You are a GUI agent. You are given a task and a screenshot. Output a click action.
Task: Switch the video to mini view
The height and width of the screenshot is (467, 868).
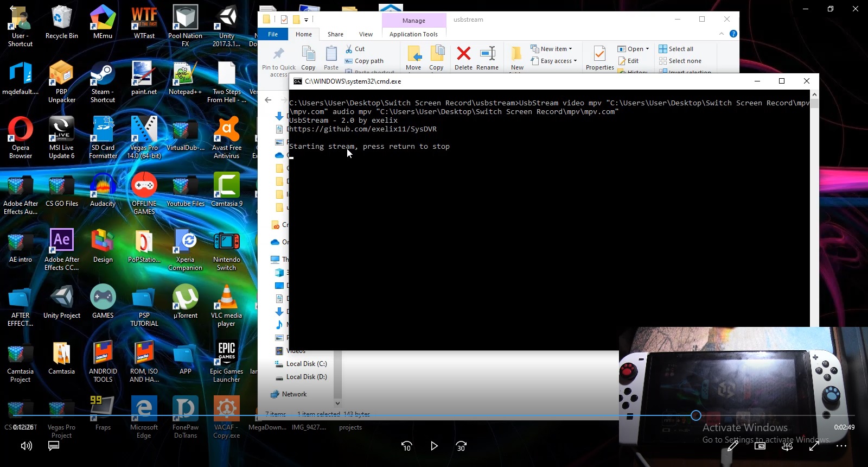(x=760, y=446)
